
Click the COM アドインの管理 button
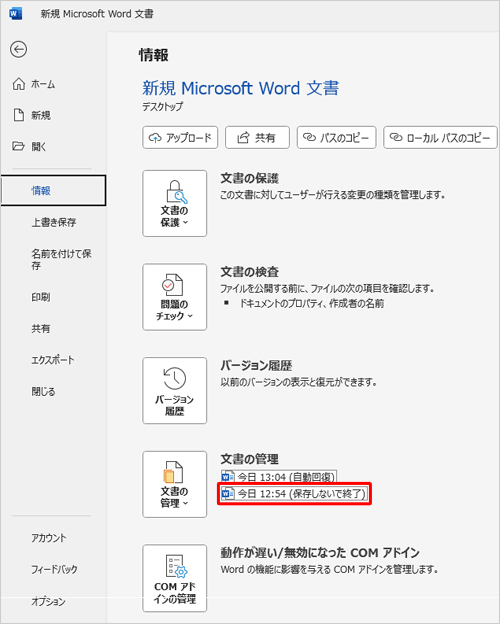(x=175, y=578)
